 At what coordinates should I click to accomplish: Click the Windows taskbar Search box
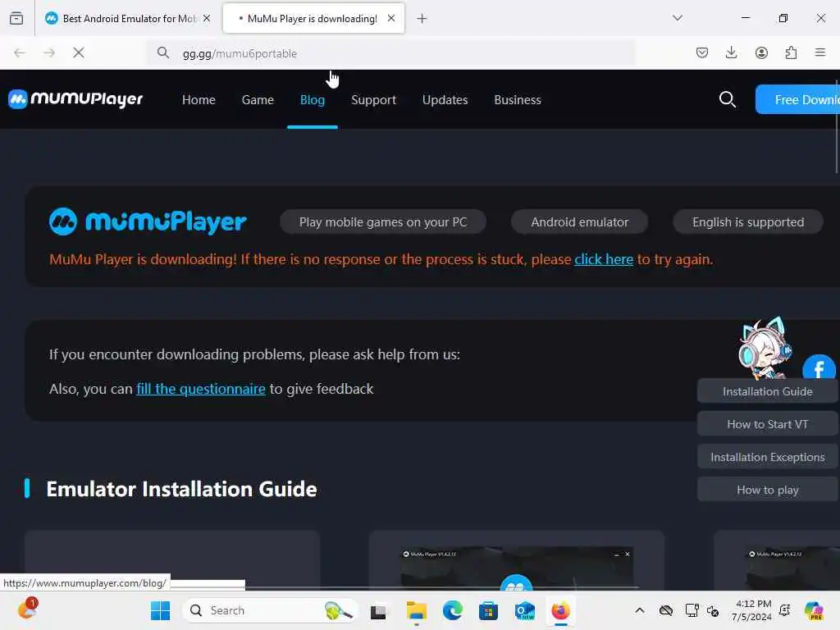(x=271, y=610)
